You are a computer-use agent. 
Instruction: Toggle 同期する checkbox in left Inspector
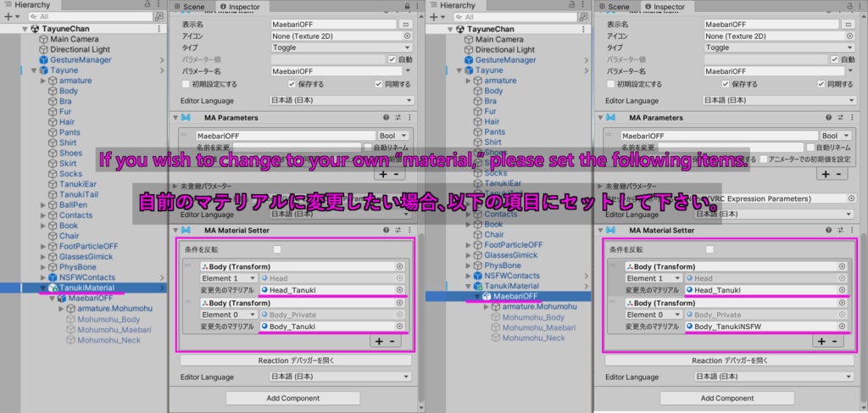[x=379, y=84]
